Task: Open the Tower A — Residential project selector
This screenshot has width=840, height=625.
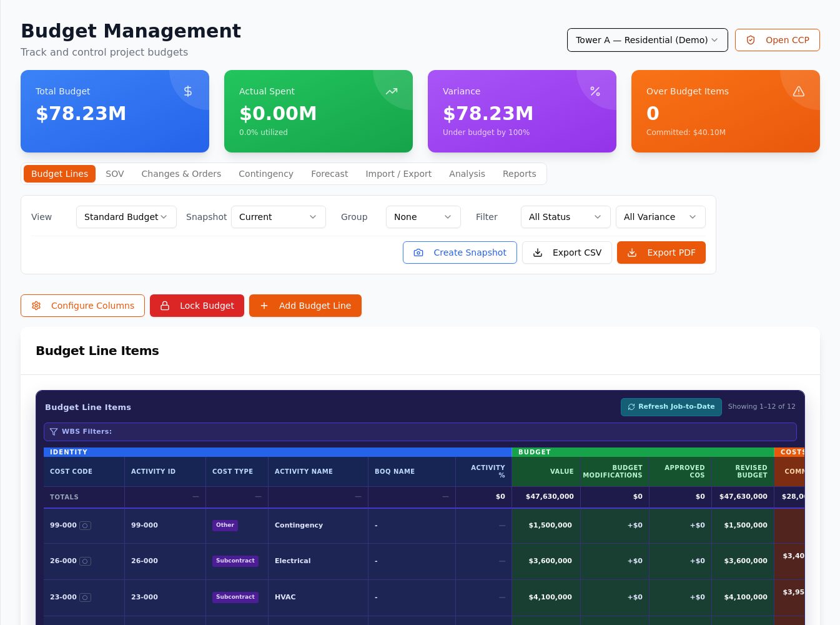Action: pos(648,40)
